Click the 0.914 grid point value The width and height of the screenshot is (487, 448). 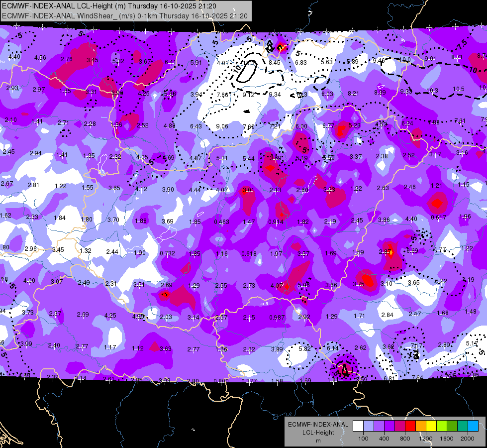coord(276,222)
